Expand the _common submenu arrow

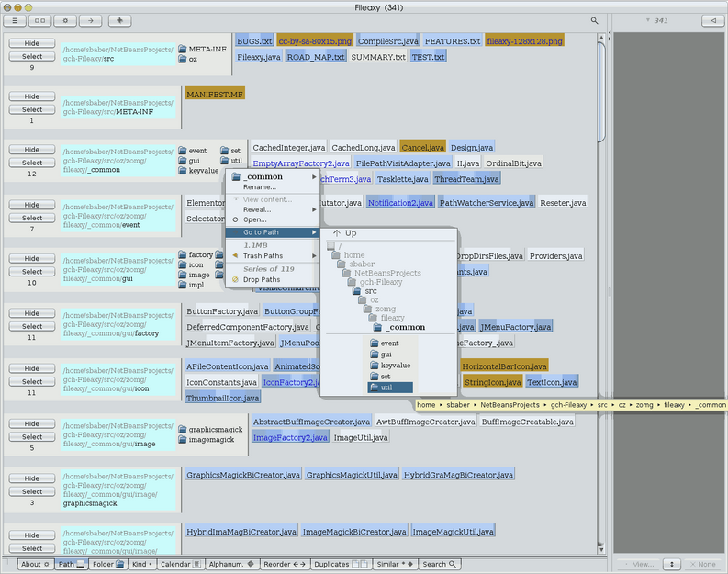point(314,177)
